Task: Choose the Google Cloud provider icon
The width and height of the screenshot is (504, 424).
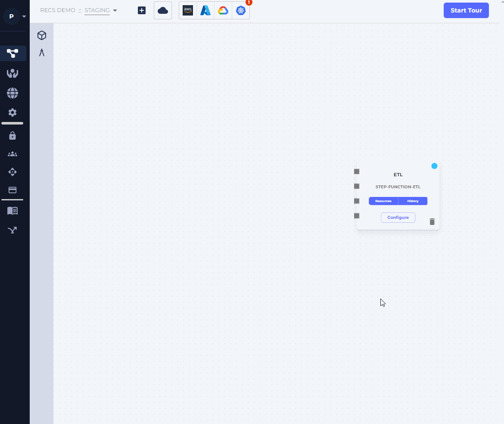Action: tap(223, 11)
